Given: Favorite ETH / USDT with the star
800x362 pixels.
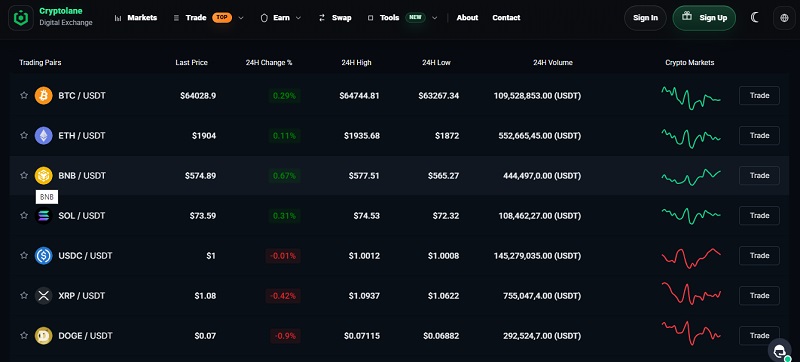Looking at the screenshot, I should click(24, 136).
